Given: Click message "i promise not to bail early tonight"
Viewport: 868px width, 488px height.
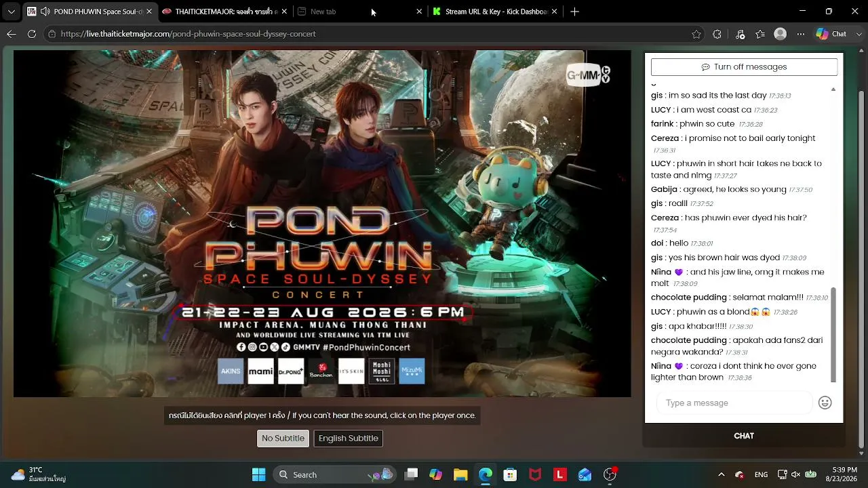Looking at the screenshot, I should [x=750, y=138].
